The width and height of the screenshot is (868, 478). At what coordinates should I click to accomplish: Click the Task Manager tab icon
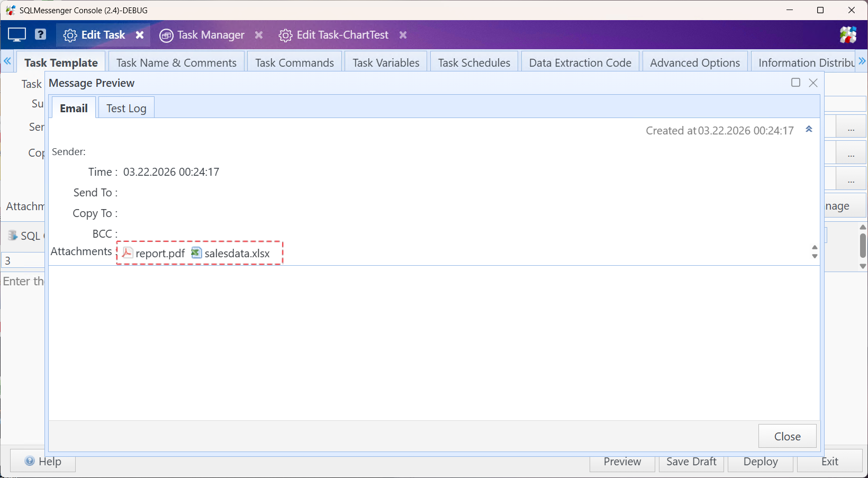tap(166, 35)
